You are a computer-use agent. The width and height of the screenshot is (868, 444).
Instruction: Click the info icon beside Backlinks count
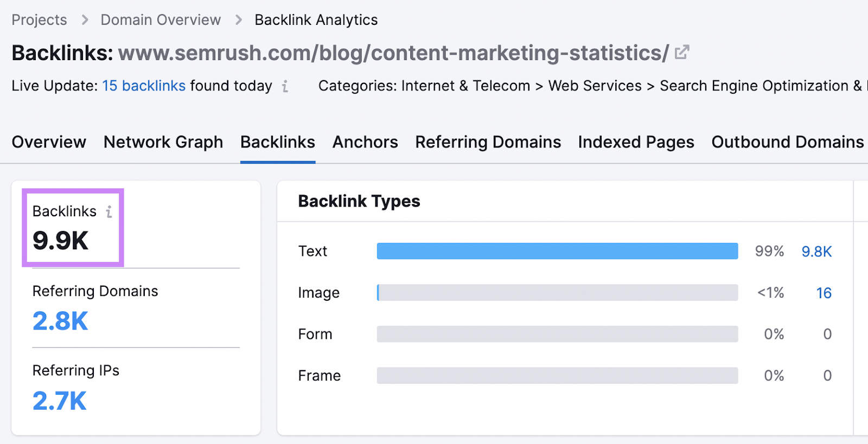(109, 211)
